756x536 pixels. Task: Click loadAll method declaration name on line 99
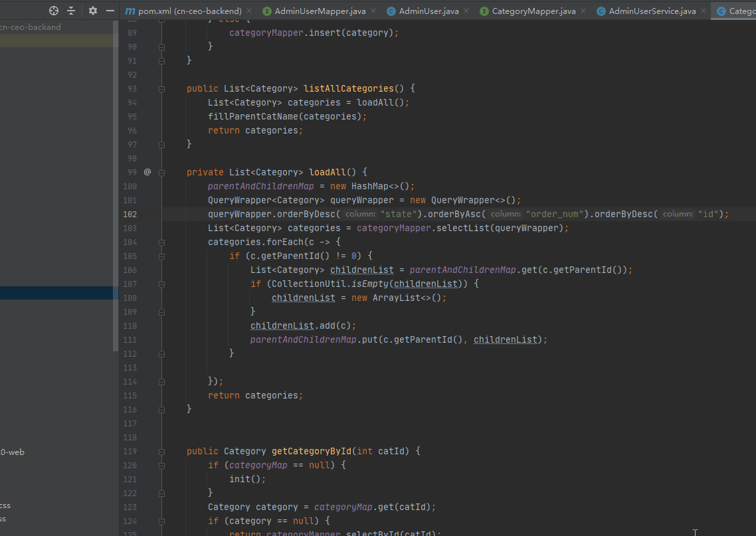(x=328, y=172)
